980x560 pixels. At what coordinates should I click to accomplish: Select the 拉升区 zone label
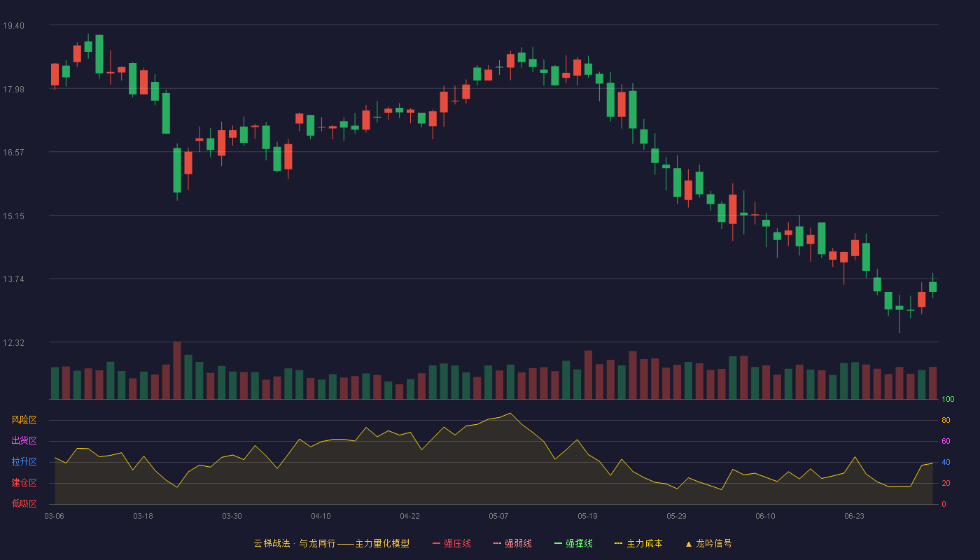click(24, 462)
